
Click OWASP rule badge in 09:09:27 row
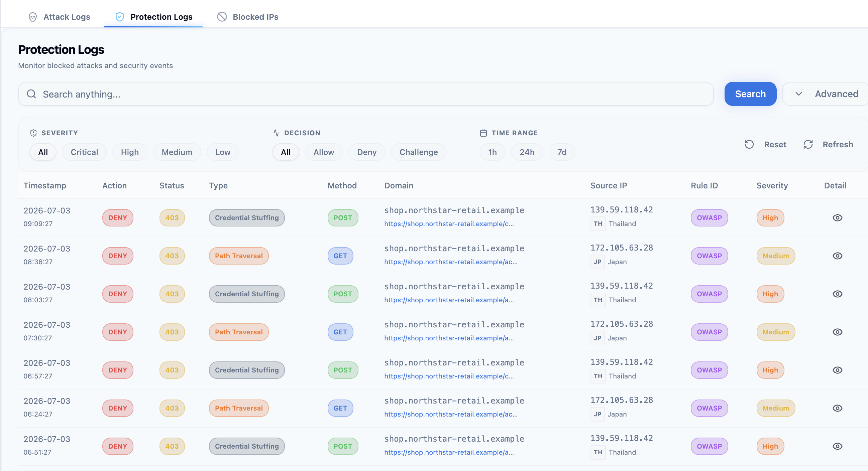coord(709,218)
